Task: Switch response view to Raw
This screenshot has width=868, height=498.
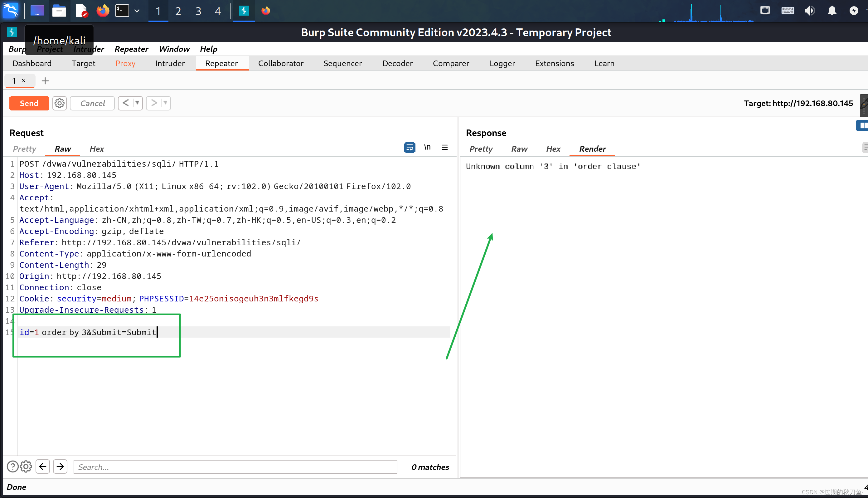Action: pos(519,149)
